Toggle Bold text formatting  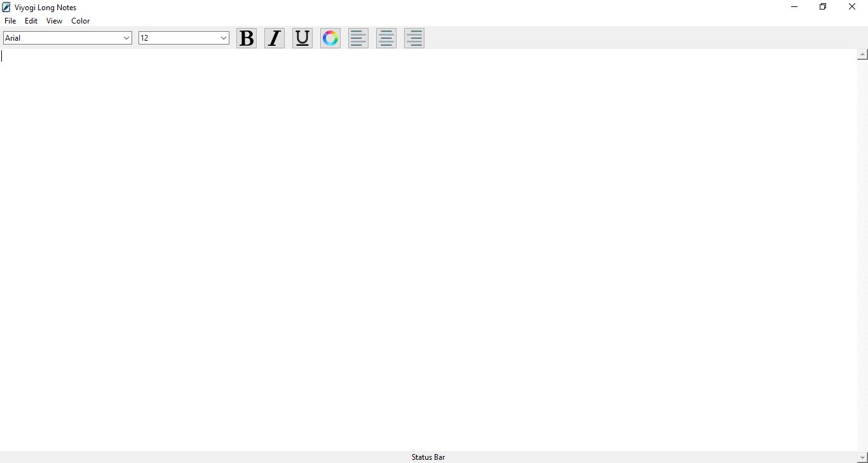[x=247, y=38]
